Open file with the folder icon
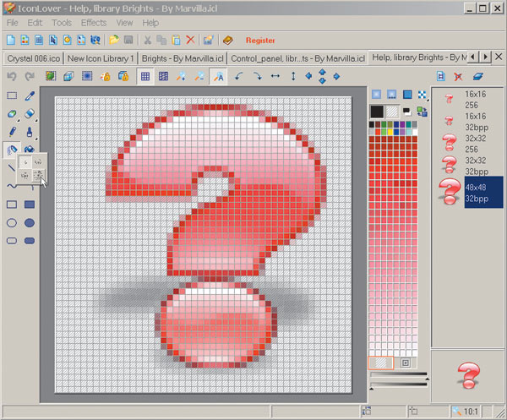Image resolution: width=507 pixels, height=420 pixels. click(x=114, y=40)
